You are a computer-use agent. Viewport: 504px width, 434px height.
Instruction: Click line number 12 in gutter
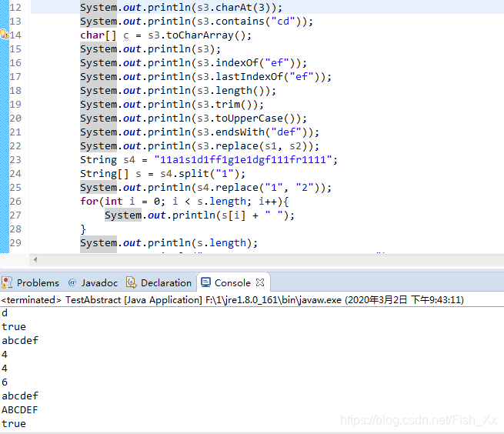(x=15, y=7)
